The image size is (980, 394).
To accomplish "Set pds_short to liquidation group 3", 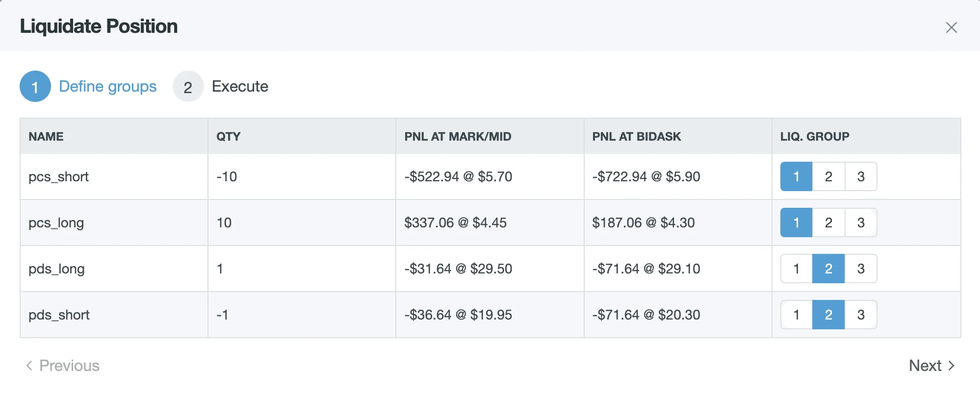I will coord(860,315).
